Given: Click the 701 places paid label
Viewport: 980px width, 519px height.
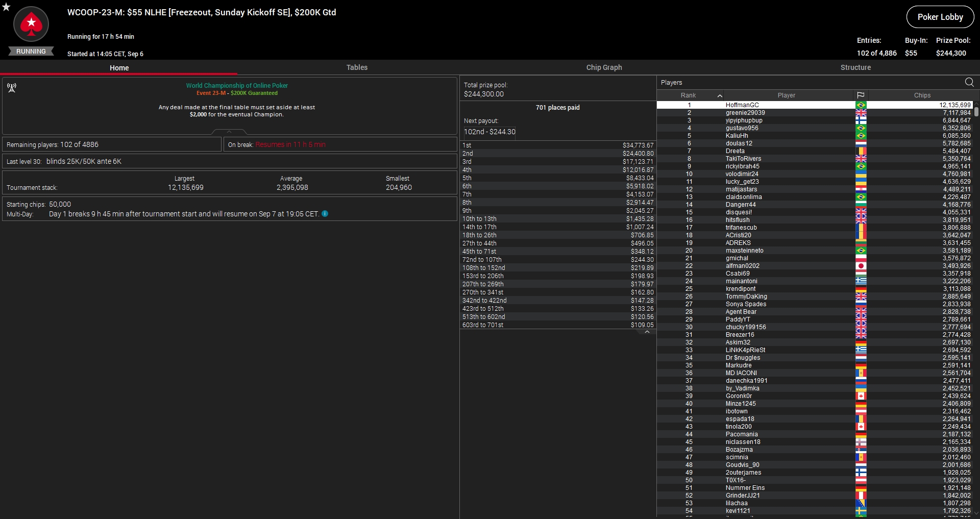Looking at the screenshot, I should tap(557, 108).
